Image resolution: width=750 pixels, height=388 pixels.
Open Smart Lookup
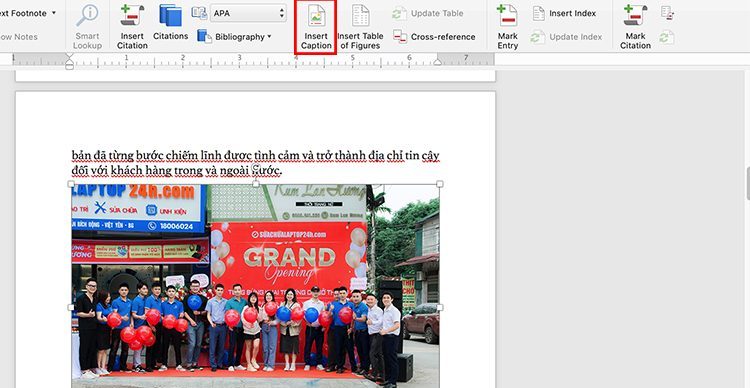[x=87, y=27]
